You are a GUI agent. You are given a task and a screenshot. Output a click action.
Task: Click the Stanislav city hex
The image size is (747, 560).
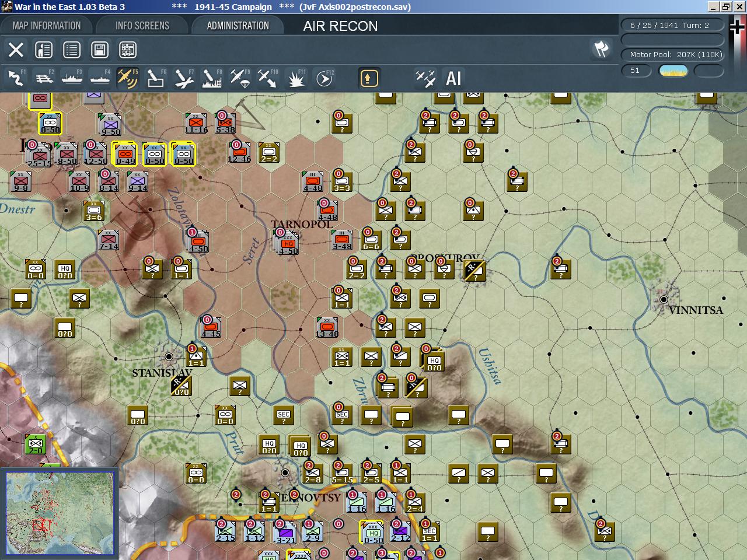[x=169, y=356]
